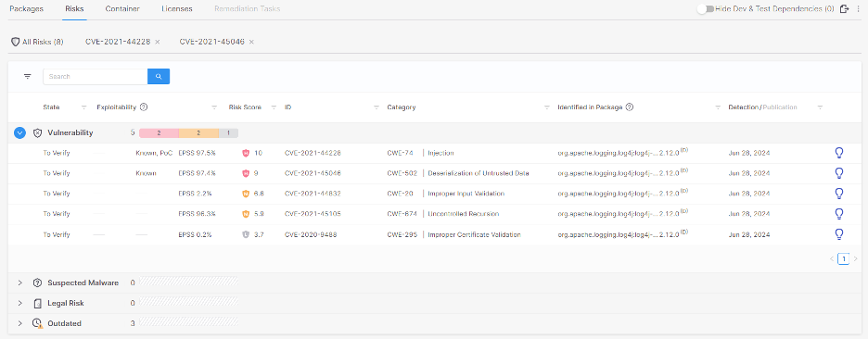Viewport: 868px width, 339px height.
Task: Select the All Risks (8) view
Action: [x=38, y=42]
